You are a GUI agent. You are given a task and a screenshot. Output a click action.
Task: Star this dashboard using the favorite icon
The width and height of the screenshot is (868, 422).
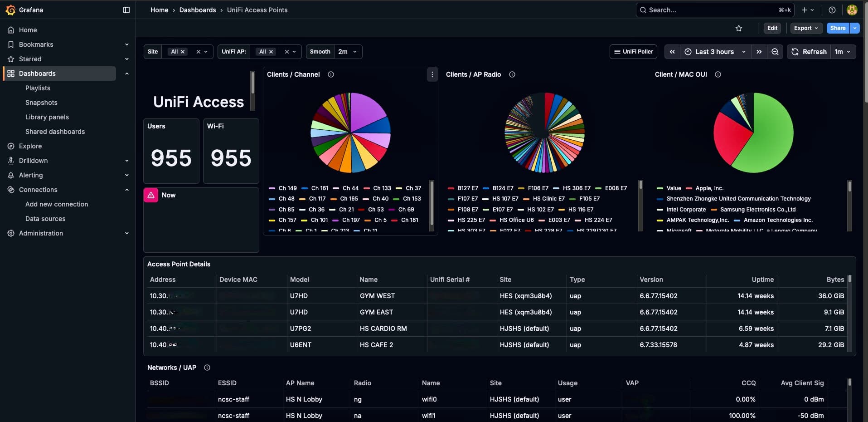(x=739, y=28)
